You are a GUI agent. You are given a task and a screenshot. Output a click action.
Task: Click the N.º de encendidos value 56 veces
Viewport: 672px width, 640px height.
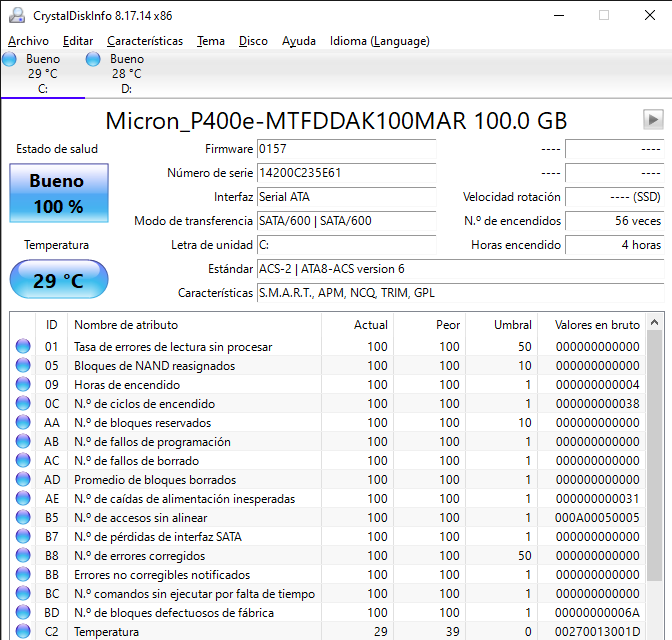[615, 221]
